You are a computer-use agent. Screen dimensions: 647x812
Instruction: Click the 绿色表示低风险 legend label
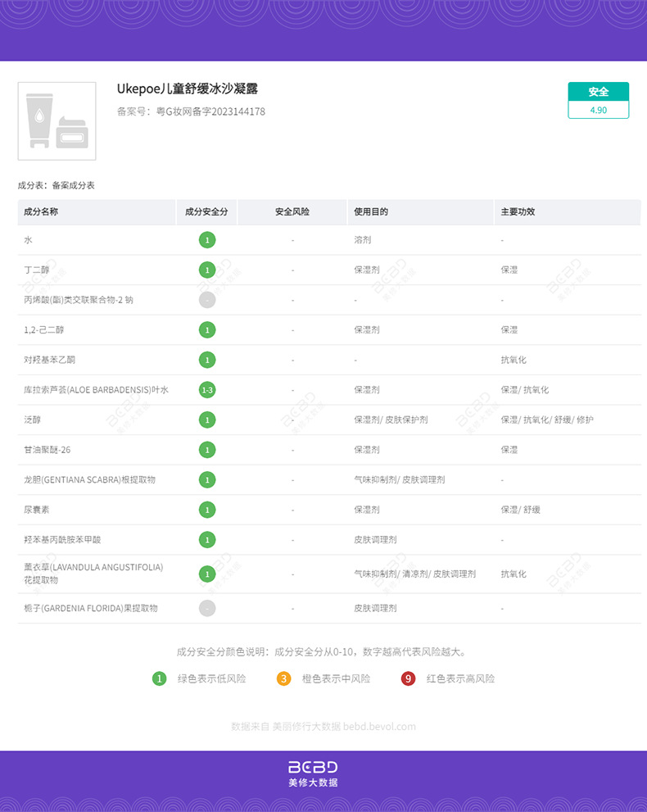pyautogui.click(x=211, y=678)
